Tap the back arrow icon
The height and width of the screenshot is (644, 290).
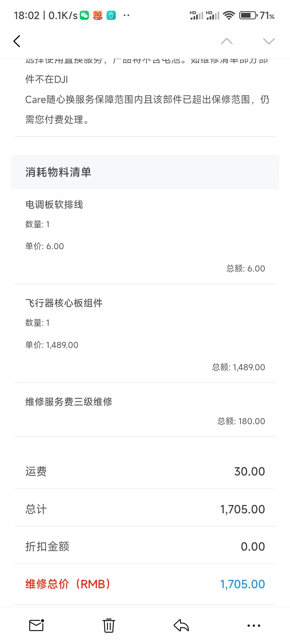[x=17, y=41]
